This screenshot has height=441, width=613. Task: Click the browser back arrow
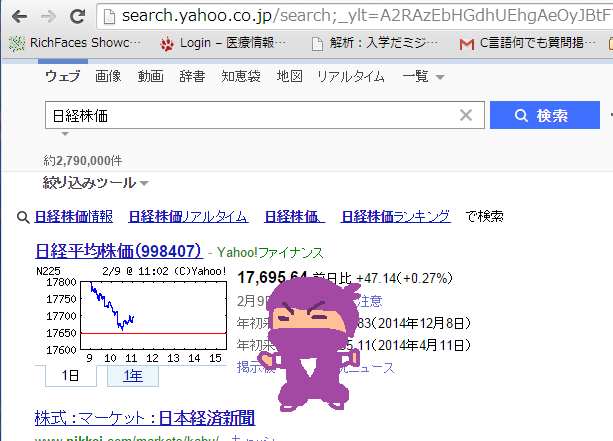click(20, 16)
